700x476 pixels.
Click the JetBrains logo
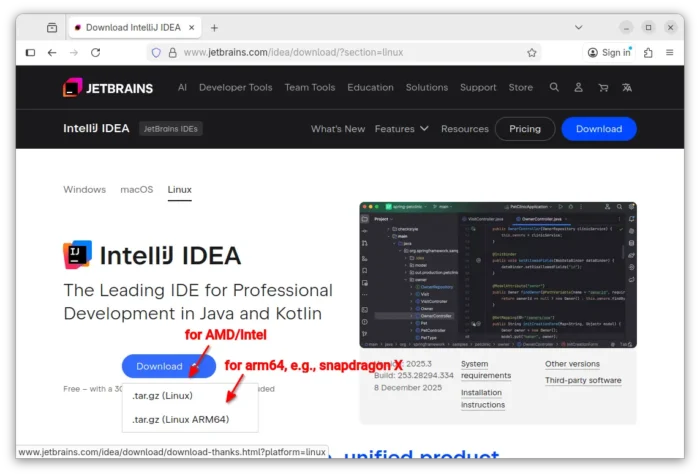click(107, 87)
